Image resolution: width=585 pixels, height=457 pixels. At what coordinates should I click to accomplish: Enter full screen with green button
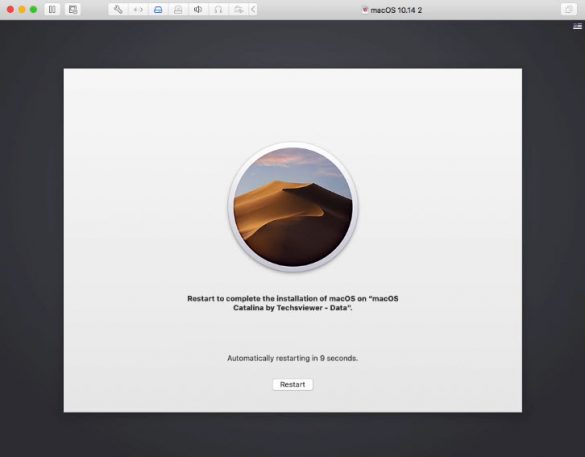click(34, 10)
